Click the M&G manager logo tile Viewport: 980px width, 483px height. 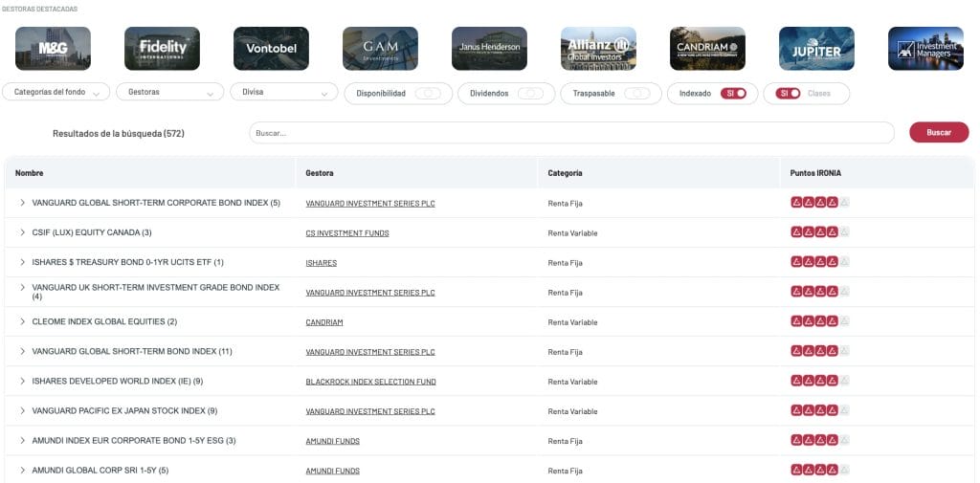(x=53, y=48)
